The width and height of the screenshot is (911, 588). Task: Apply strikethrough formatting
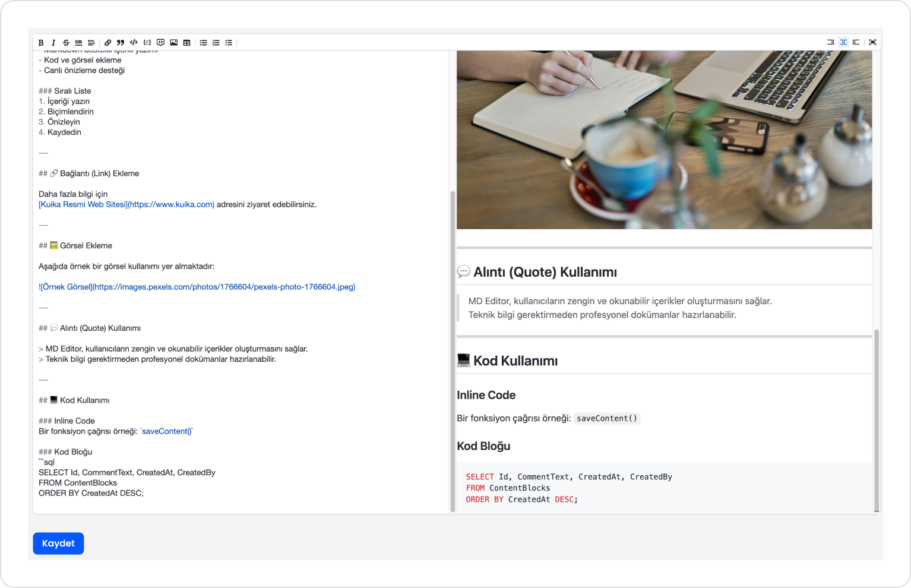(x=66, y=43)
